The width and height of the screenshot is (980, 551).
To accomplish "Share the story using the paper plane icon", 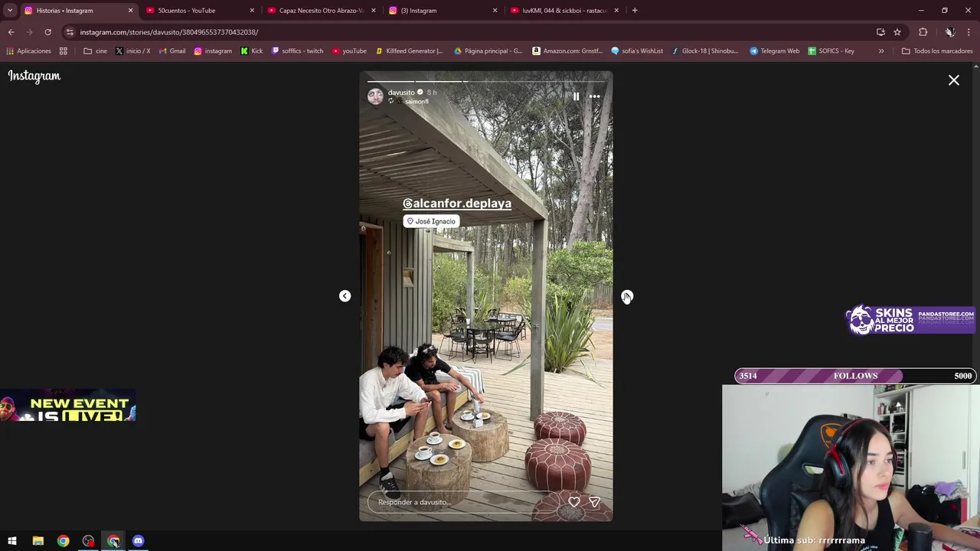I will (x=595, y=502).
